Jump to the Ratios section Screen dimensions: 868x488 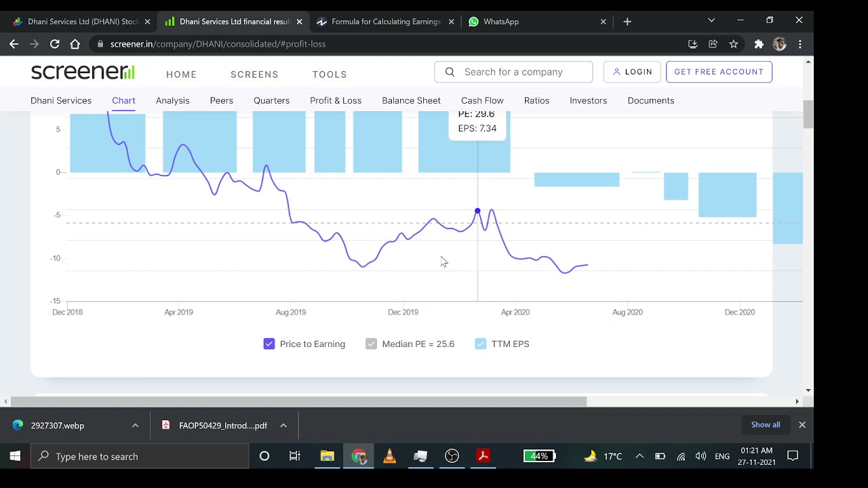click(x=536, y=100)
